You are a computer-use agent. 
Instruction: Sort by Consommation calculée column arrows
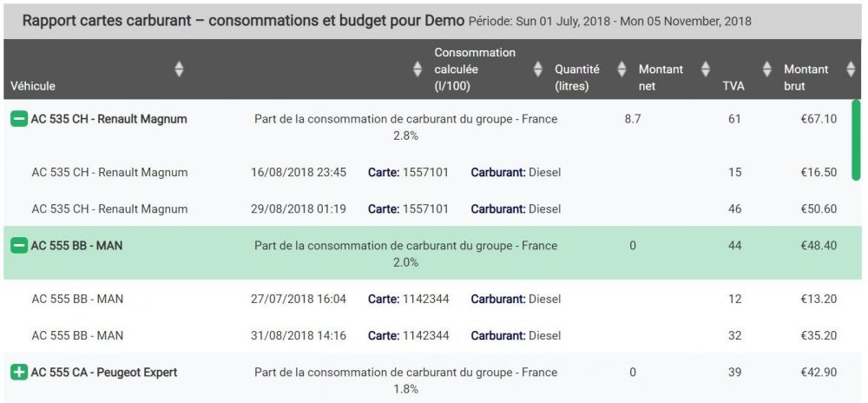coord(537,69)
